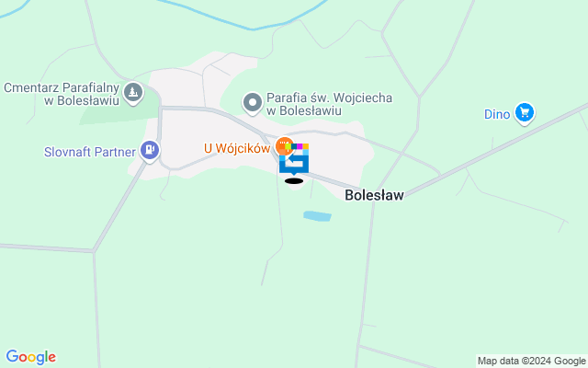Click the main road heading toward Dino

pyautogui.click(x=495, y=150)
